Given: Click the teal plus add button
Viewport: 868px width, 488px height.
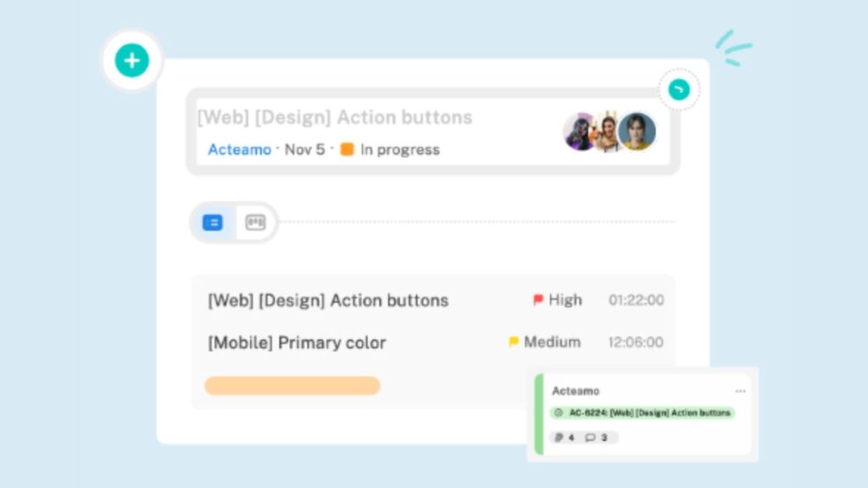Looking at the screenshot, I should coord(131,60).
